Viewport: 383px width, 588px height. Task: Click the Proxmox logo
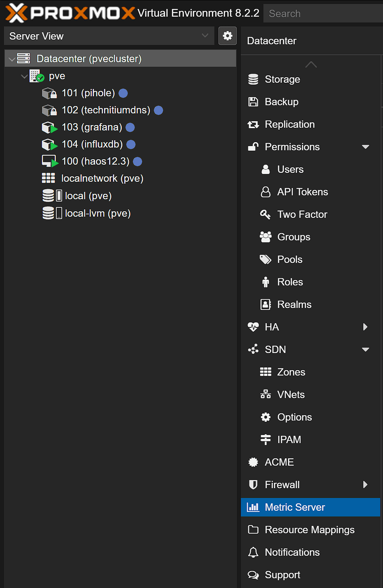(70, 13)
